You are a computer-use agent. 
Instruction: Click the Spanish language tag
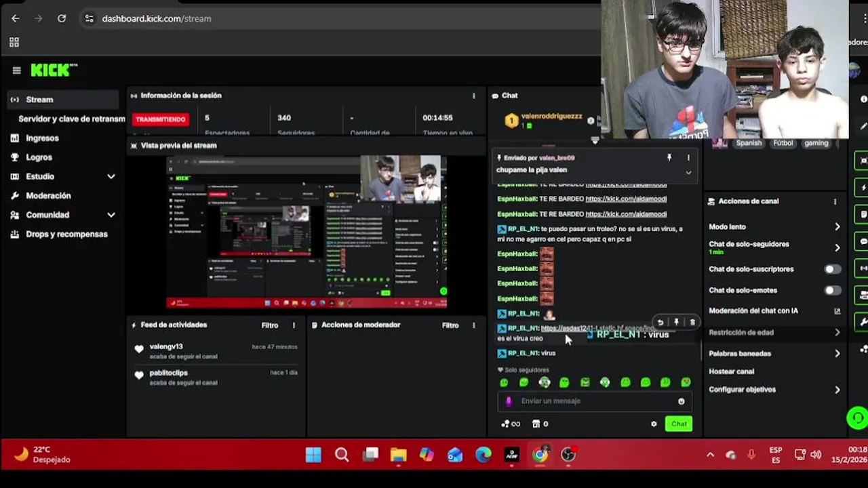pos(749,143)
